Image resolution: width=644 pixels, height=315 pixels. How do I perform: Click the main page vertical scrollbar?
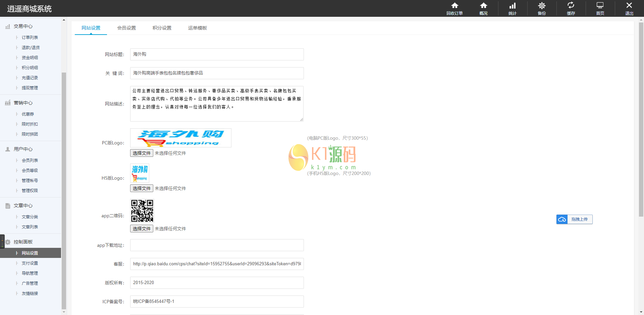tap(641, 119)
